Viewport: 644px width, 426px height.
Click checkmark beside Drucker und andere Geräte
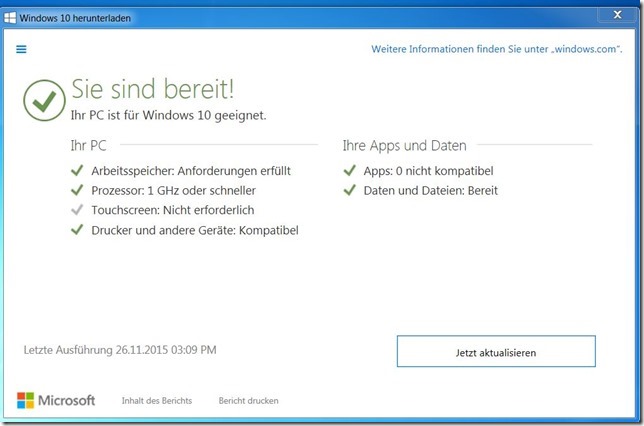coord(77,230)
